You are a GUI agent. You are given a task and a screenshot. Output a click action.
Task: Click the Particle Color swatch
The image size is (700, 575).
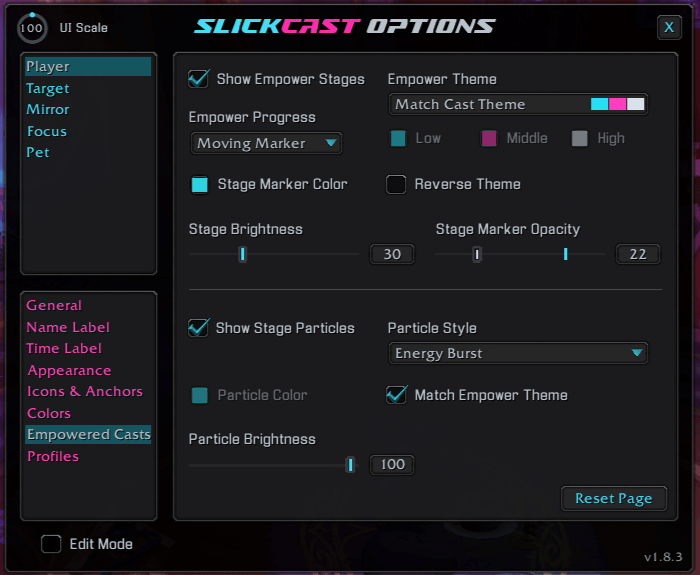200,395
